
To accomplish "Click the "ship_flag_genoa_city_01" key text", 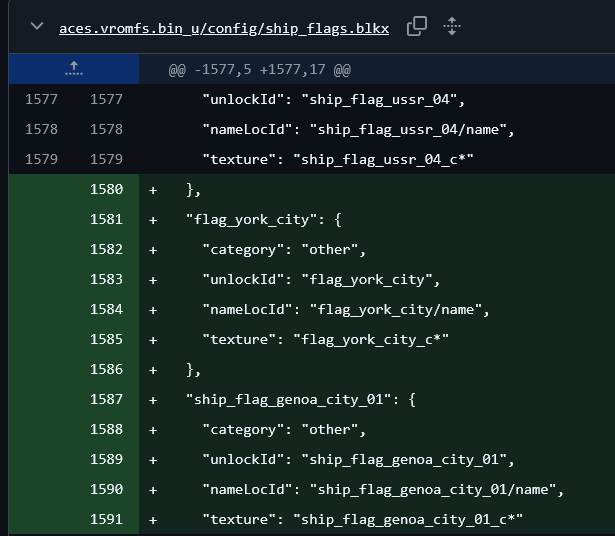I will (x=288, y=400).
